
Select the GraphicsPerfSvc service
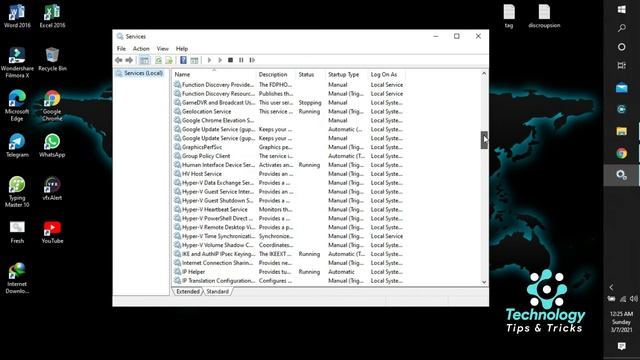289,147
